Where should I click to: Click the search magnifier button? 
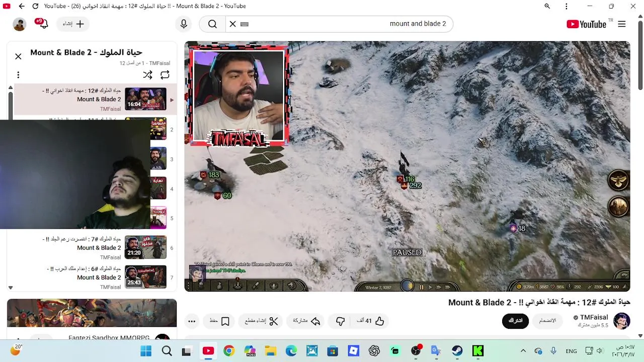click(212, 24)
